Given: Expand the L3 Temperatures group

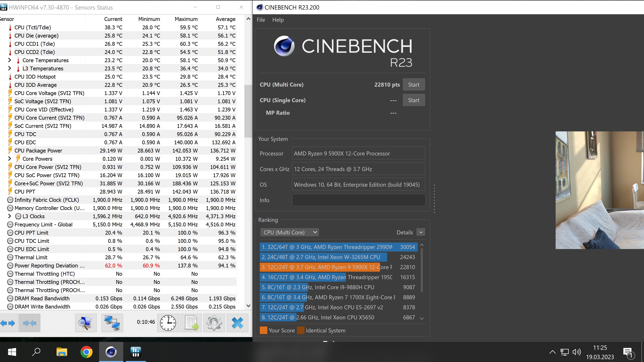Looking at the screenshot, I should point(10,68).
